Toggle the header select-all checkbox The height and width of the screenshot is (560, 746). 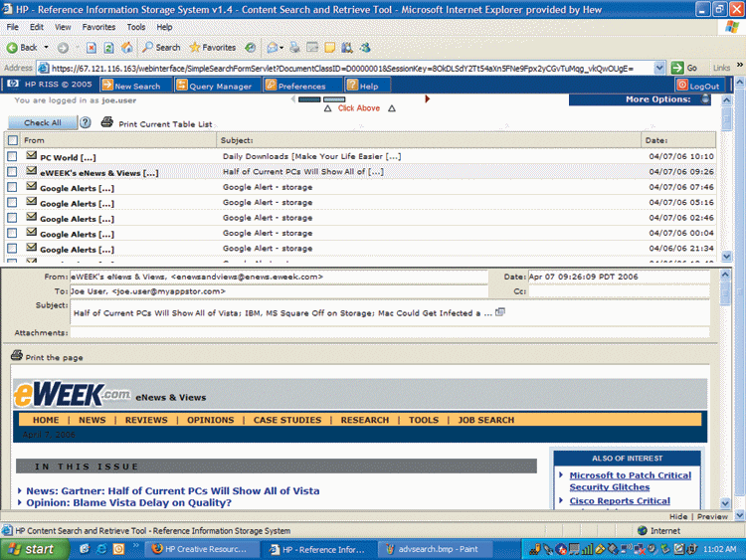(13, 140)
